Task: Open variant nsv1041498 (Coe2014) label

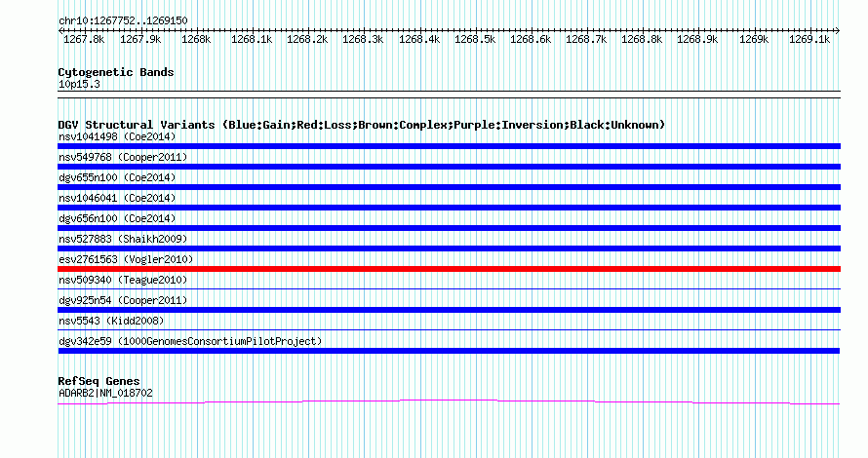Action: (x=117, y=136)
